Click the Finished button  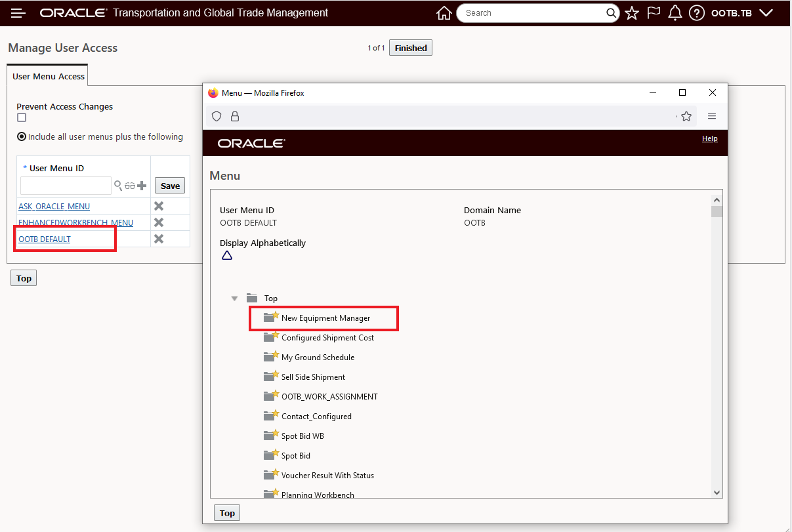pyautogui.click(x=411, y=48)
